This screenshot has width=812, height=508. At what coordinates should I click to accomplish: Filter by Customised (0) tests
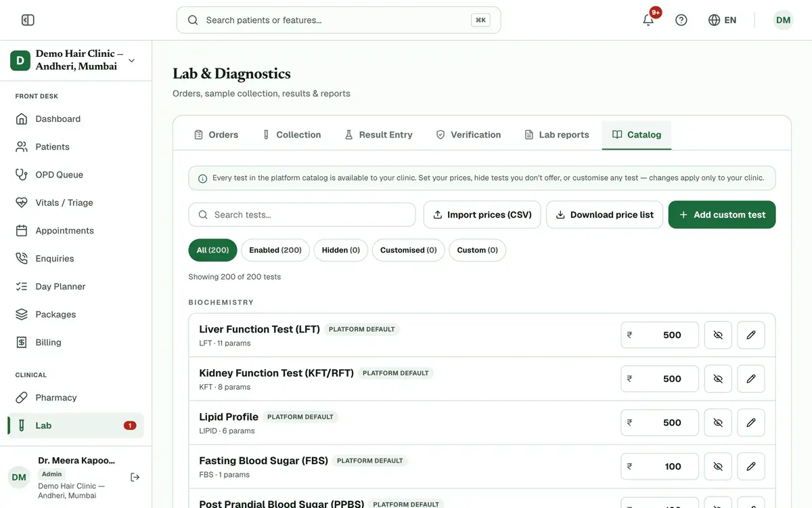(x=409, y=250)
